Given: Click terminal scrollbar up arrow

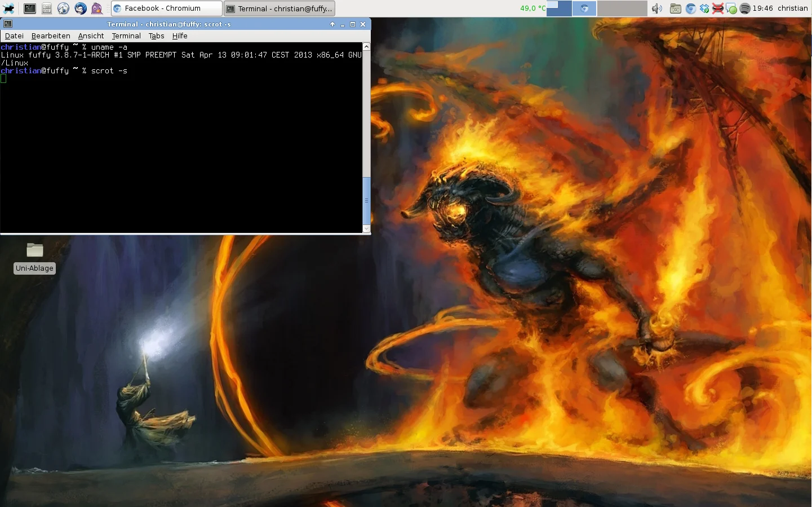Looking at the screenshot, I should click(366, 46).
